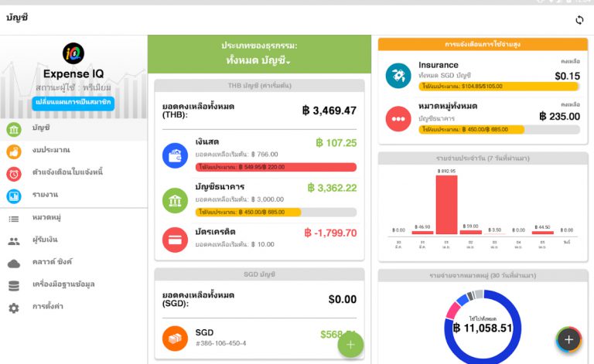The height and width of the screenshot is (364, 594).
Task: Open the database tools stack icon
Action: (x=14, y=286)
